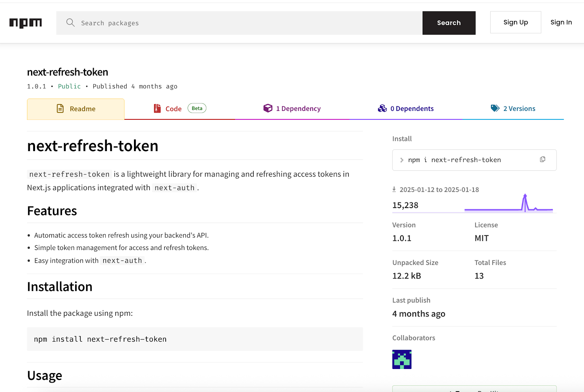Click 'Automatic access token refresh' bullet
This screenshot has height=392, width=584.
pos(122,235)
